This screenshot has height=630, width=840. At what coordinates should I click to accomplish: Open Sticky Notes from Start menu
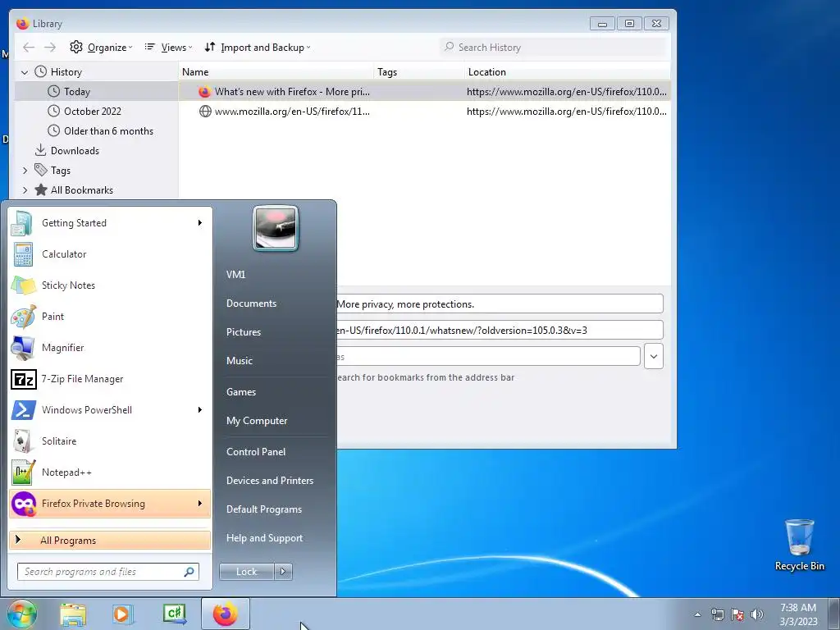110,285
